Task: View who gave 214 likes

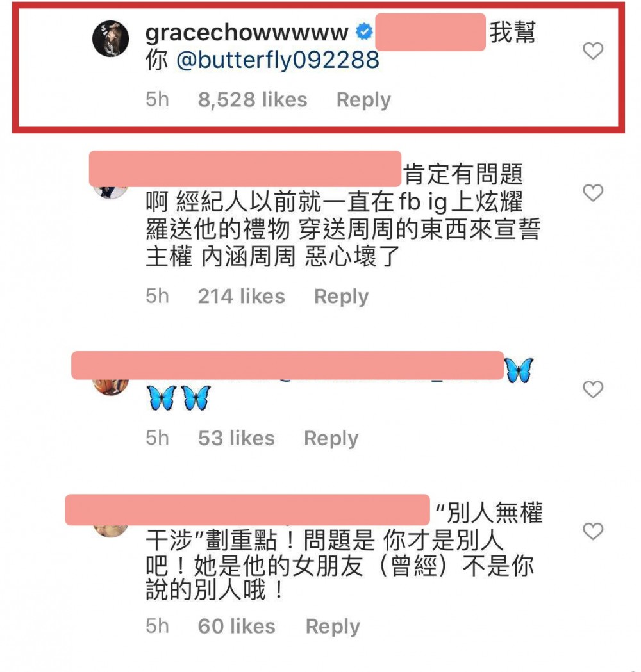Action: click(242, 297)
